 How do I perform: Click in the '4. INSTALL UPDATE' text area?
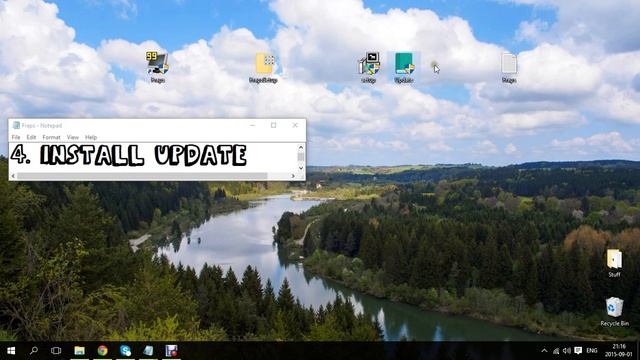(153, 156)
